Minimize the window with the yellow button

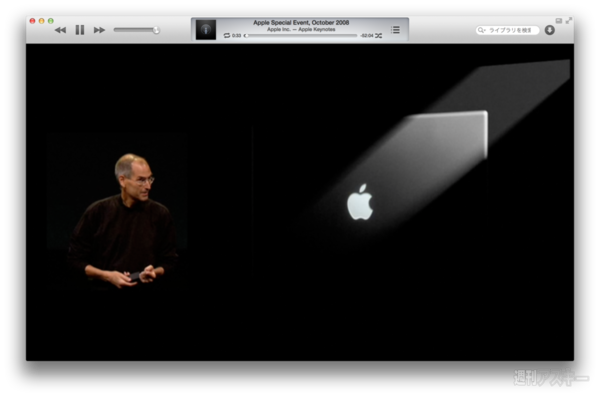tap(41, 21)
